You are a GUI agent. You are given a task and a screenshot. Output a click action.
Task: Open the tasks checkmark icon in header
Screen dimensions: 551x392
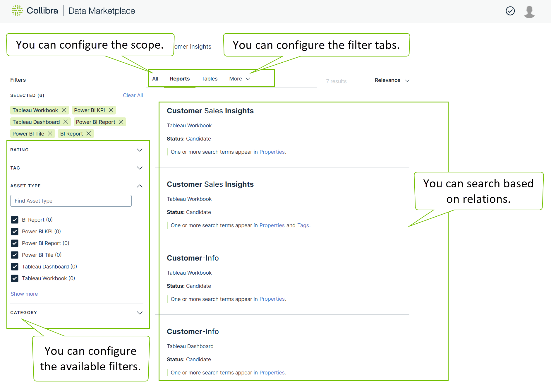pos(510,11)
